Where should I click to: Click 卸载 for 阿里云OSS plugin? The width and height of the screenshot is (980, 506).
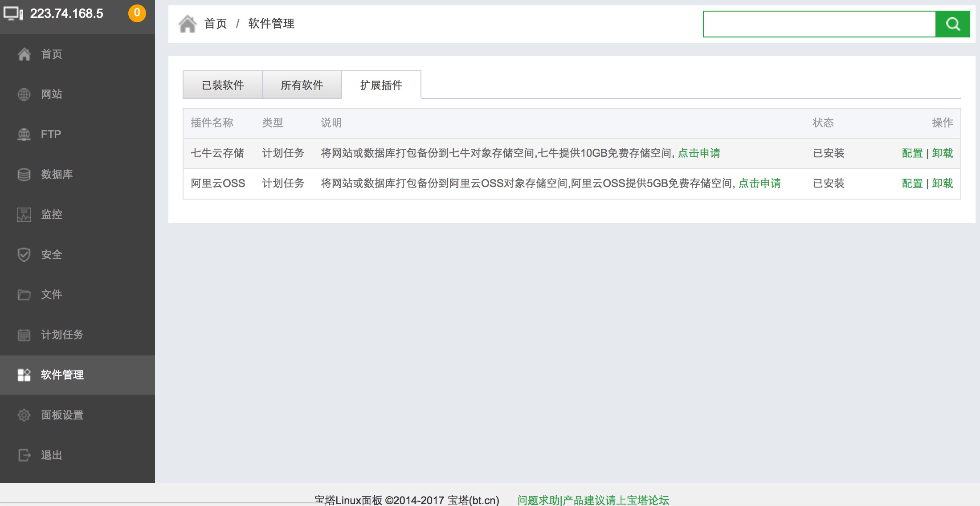pyautogui.click(x=943, y=184)
